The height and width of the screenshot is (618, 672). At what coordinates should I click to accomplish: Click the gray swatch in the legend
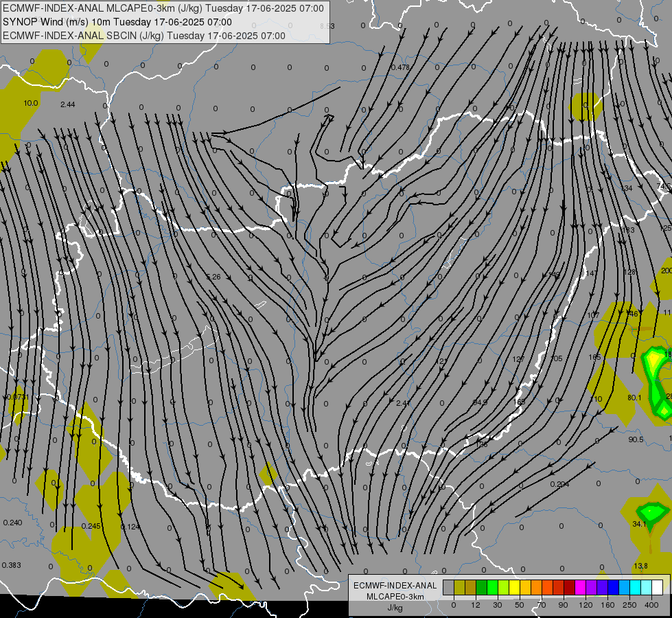pyautogui.click(x=449, y=587)
